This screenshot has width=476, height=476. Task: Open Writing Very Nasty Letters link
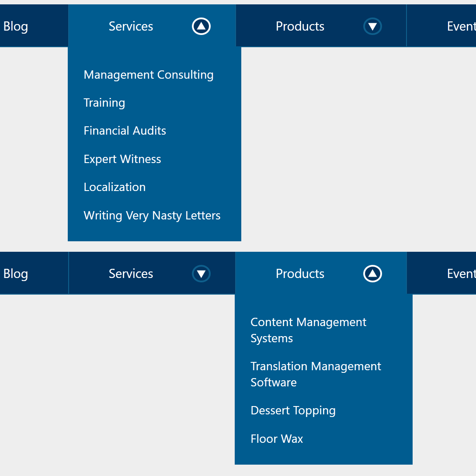(152, 215)
